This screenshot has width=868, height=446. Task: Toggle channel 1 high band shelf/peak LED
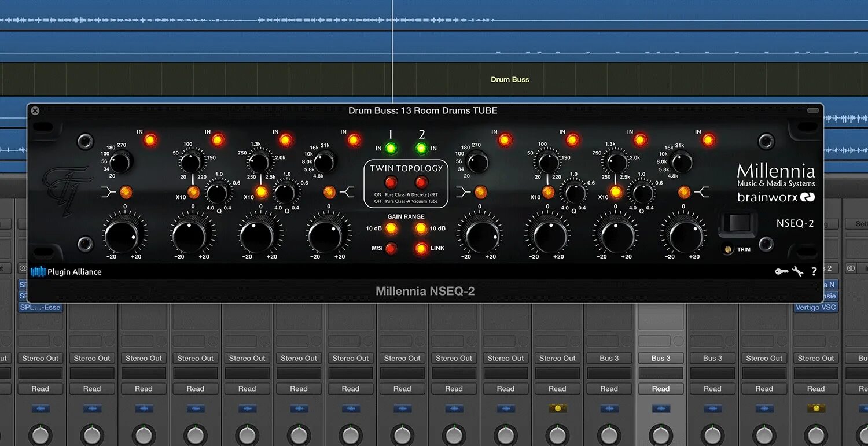coord(330,192)
